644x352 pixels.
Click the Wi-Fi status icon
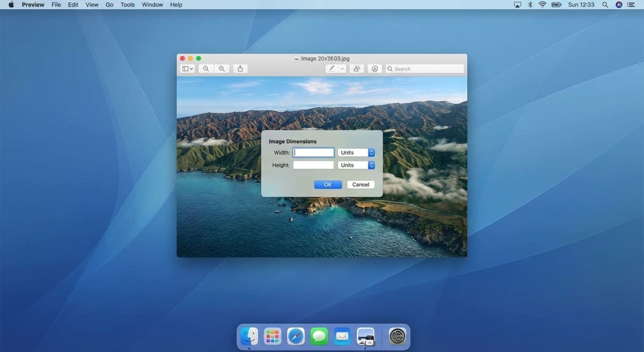pyautogui.click(x=542, y=4)
